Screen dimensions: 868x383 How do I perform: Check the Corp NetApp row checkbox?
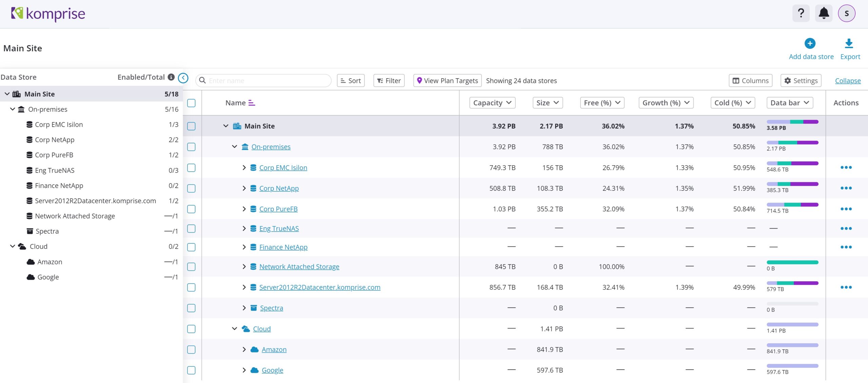coord(191,188)
